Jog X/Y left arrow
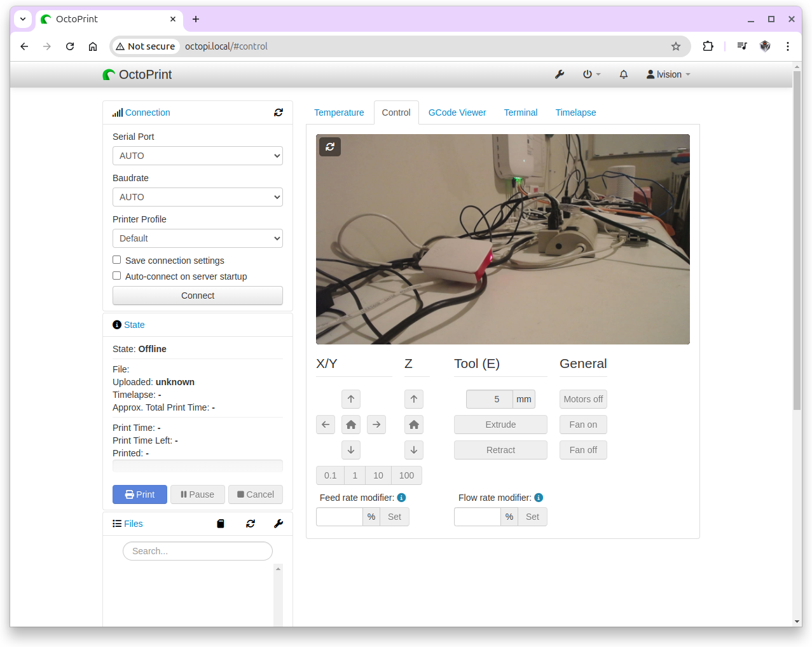The width and height of the screenshot is (812, 647). (326, 425)
